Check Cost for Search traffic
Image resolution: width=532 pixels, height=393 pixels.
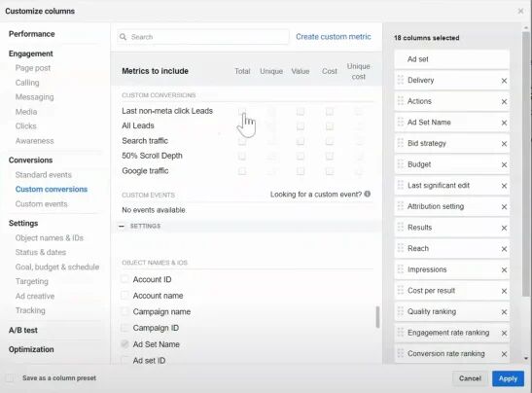[329, 141]
